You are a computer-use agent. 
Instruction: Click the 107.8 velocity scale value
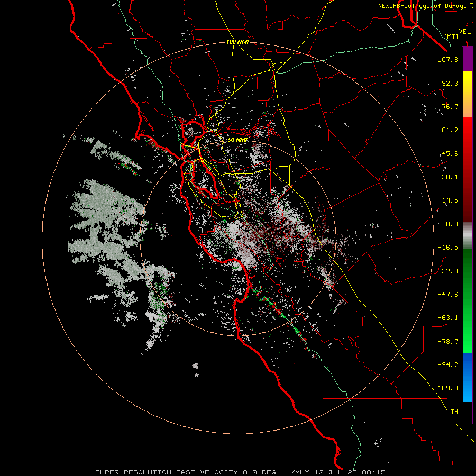pos(448,59)
